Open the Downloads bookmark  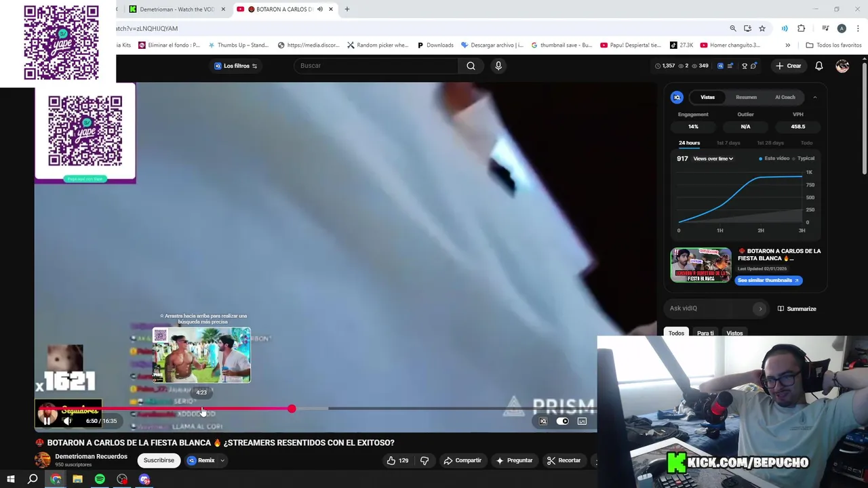point(435,45)
